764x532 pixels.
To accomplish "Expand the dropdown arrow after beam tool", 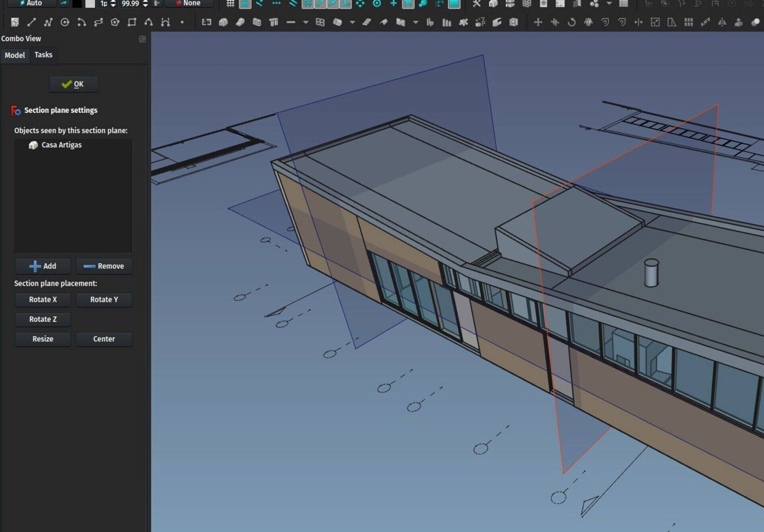I will coord(306,22).
